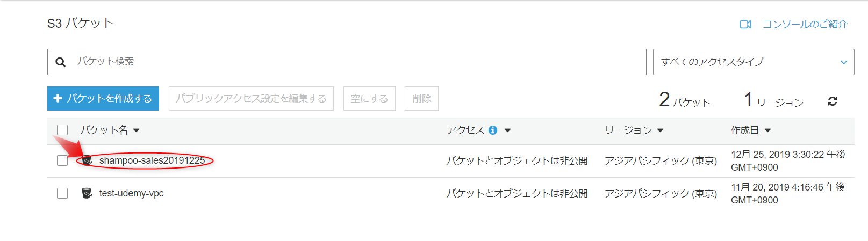Toggle the select all buckets checkbox
868x241 pixels.
point(62,130)
